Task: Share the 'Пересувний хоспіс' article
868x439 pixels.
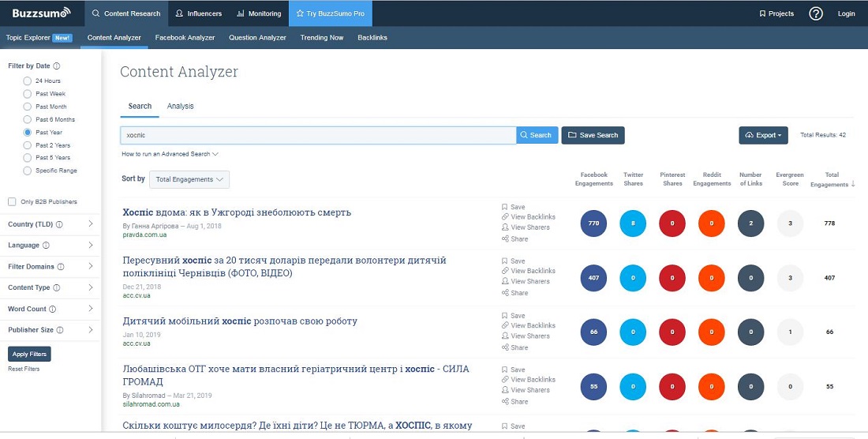Action: 514,293
